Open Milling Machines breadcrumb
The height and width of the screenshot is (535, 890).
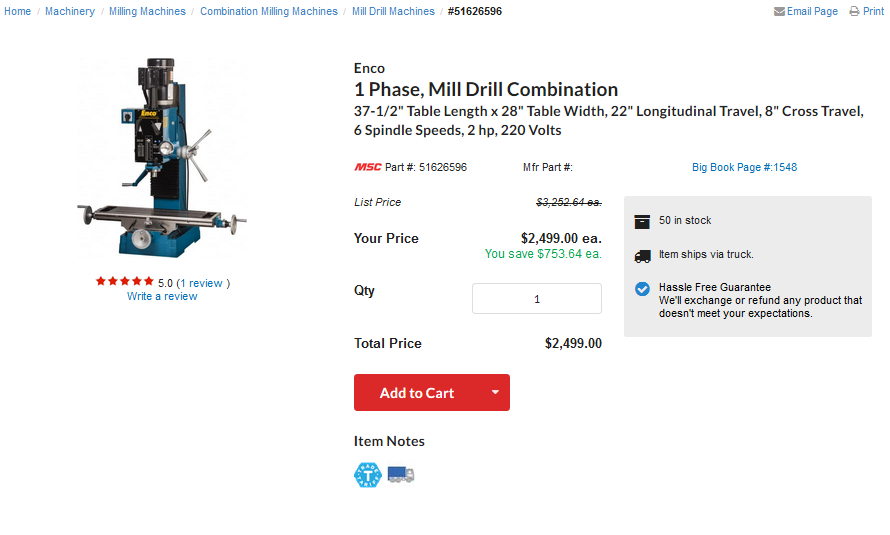(147, 11)
